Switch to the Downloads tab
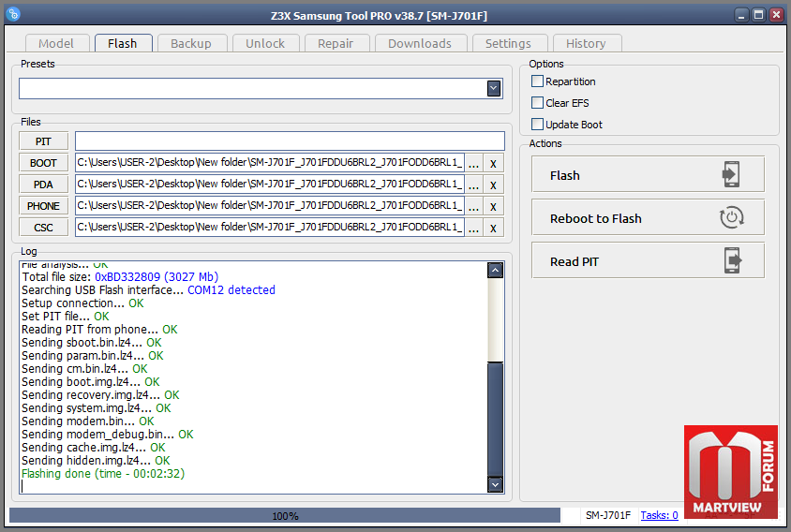The height and width of the screenshot is (532, 791). pos(420,43)
